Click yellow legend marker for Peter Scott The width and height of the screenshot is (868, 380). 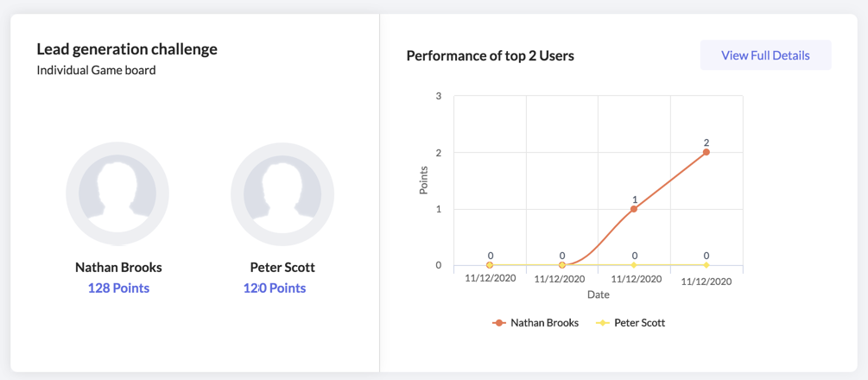(x=603, y=323)
